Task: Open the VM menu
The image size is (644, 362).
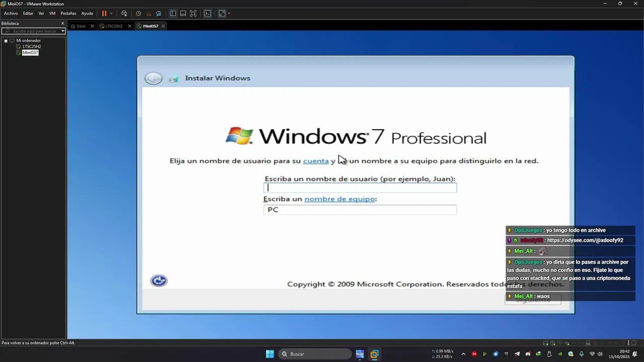Action: [x=52, y=14]
